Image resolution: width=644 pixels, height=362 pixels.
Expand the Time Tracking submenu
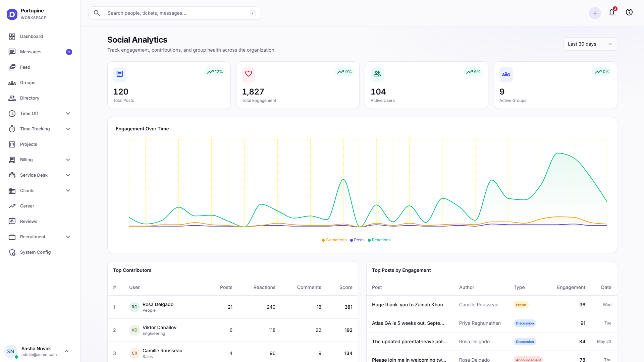click(x=68, y=129)
